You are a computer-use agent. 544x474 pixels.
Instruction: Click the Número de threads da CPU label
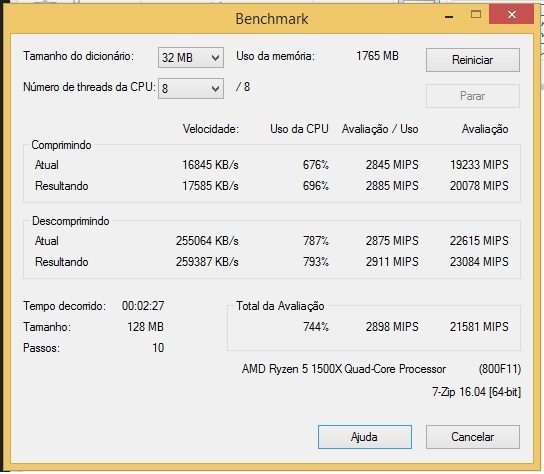click(89, 87)
